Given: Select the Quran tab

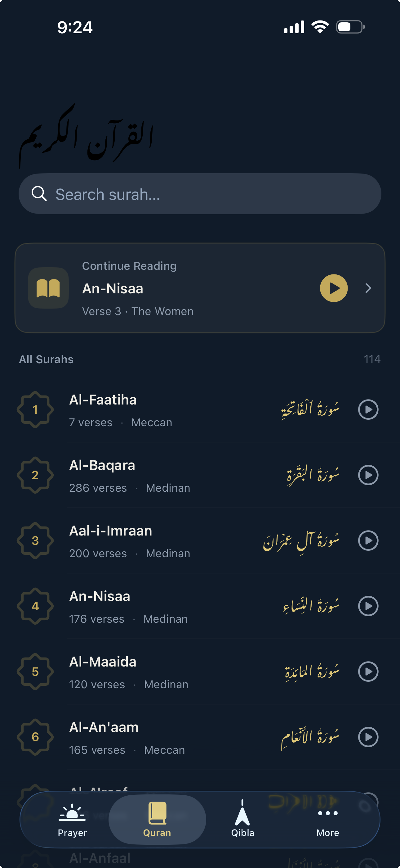Looking at the screenshot, I should click(x=157, y=819).
